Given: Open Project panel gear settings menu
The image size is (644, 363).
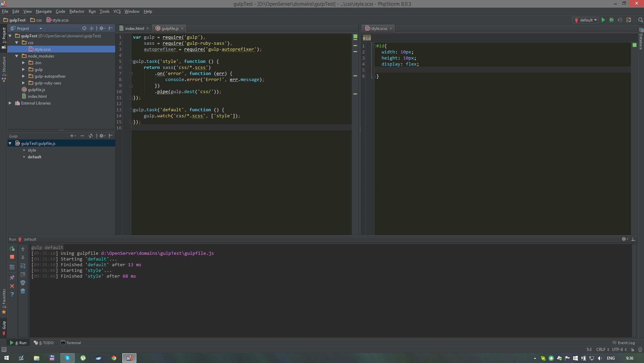Looking at the screenshot, I should (x=102, y=29).
